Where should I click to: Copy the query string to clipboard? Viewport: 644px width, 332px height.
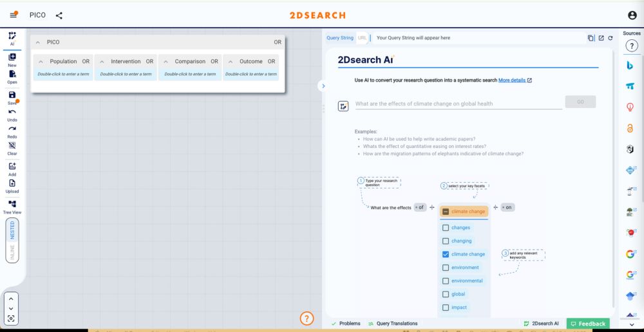click(x=591, y=38)
